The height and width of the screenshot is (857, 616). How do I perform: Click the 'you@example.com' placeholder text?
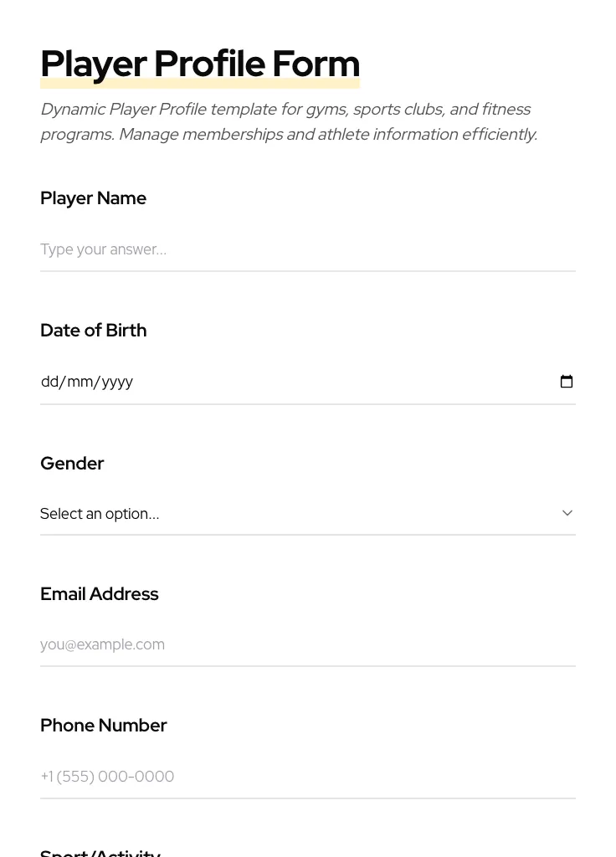click(102, 644)
